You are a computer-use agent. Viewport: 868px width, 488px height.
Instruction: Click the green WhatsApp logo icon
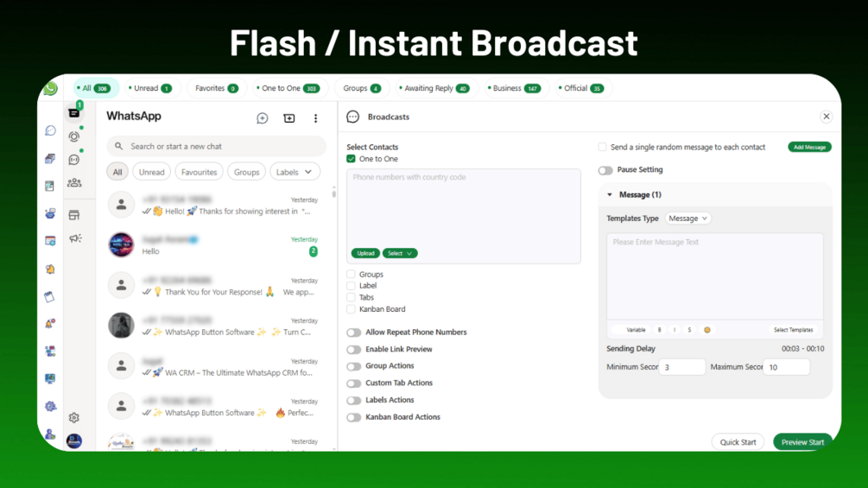tap(50, 88)
